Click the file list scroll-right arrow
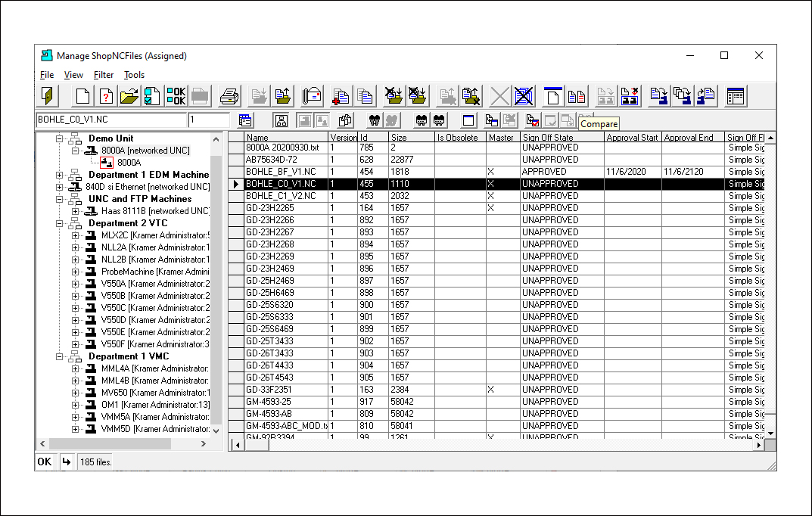 pos(759,445)
